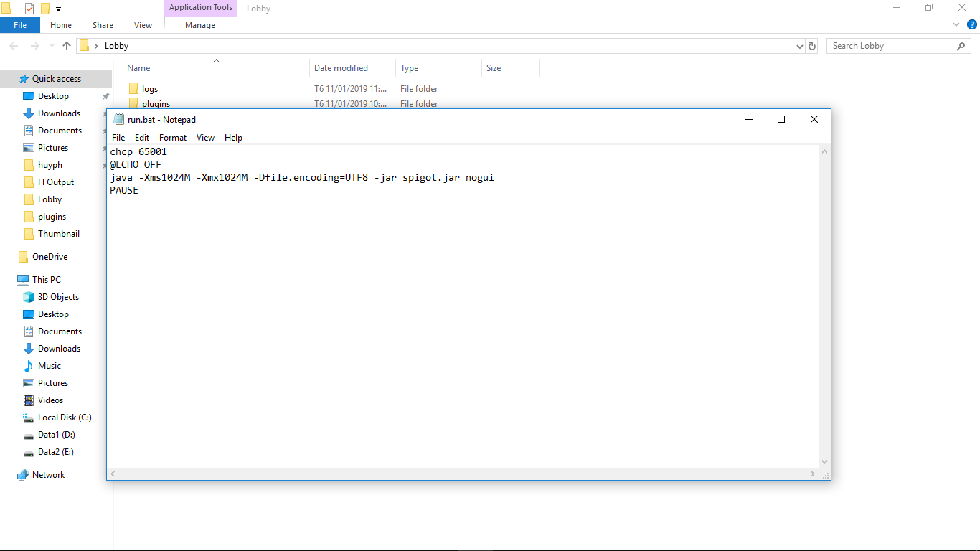Open Local Disk (C:) drive

tap(65, 418)
